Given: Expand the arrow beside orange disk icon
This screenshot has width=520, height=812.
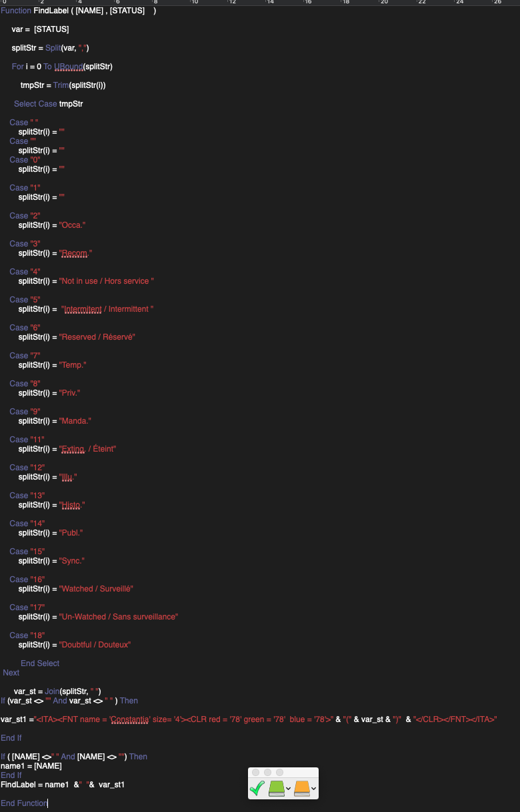Looking at the screenshot, I should point(313,789).
